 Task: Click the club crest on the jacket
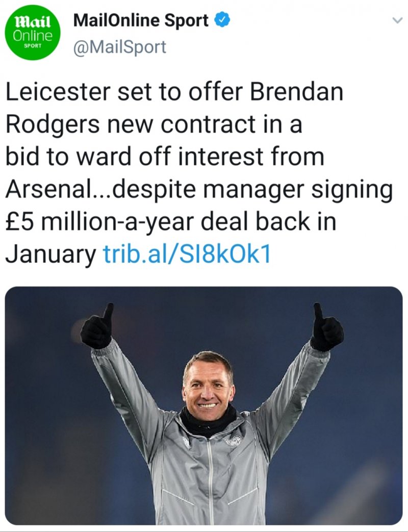click(x=234, y=442)
